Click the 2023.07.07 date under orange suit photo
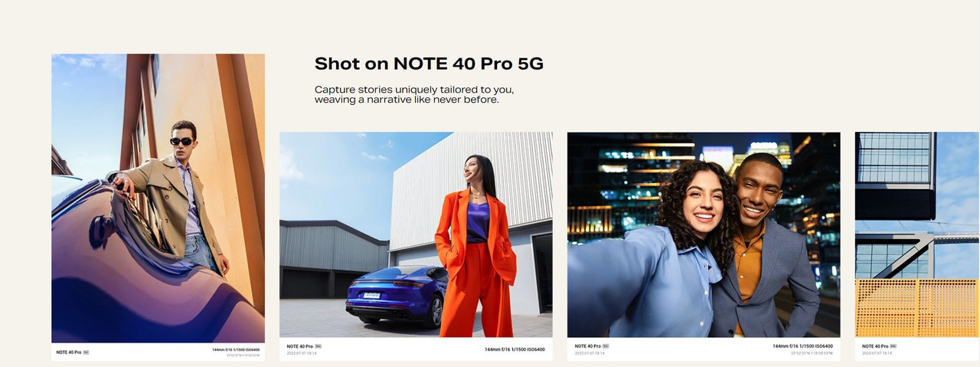The height and width of the screenshot is (367, 980). click(x=302, y=353)
